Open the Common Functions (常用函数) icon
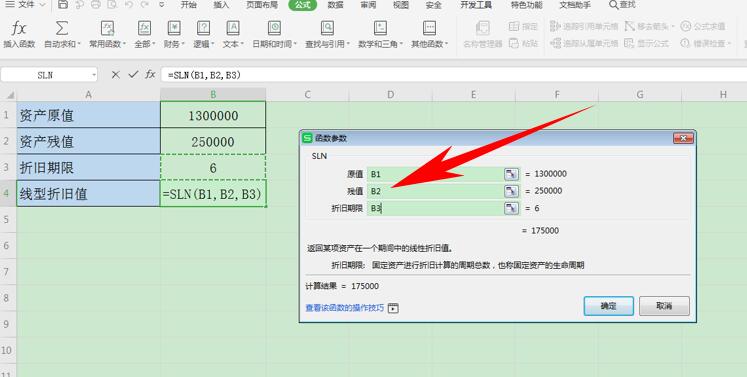The width and height of the screenshot is (747, 377). coord(108,28)
